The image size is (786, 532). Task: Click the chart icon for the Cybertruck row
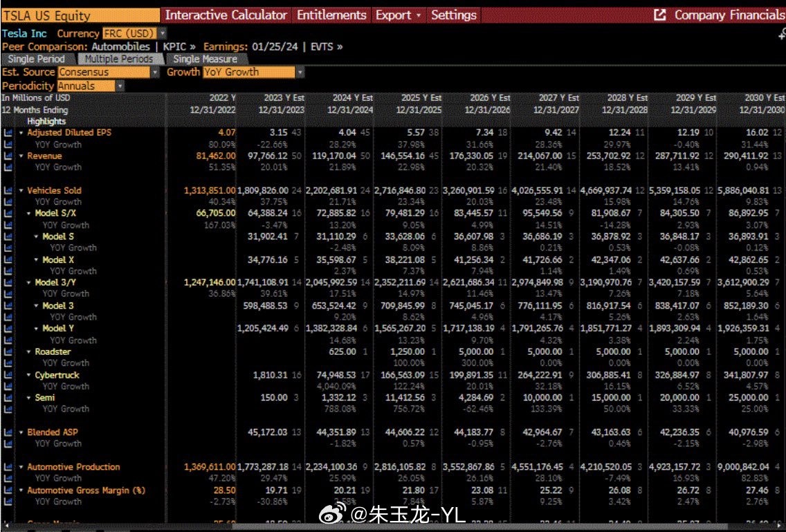point(8,375)
